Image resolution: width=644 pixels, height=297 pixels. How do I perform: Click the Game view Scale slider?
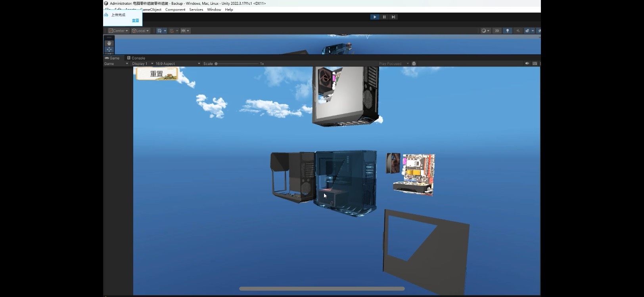coord(237,64)
